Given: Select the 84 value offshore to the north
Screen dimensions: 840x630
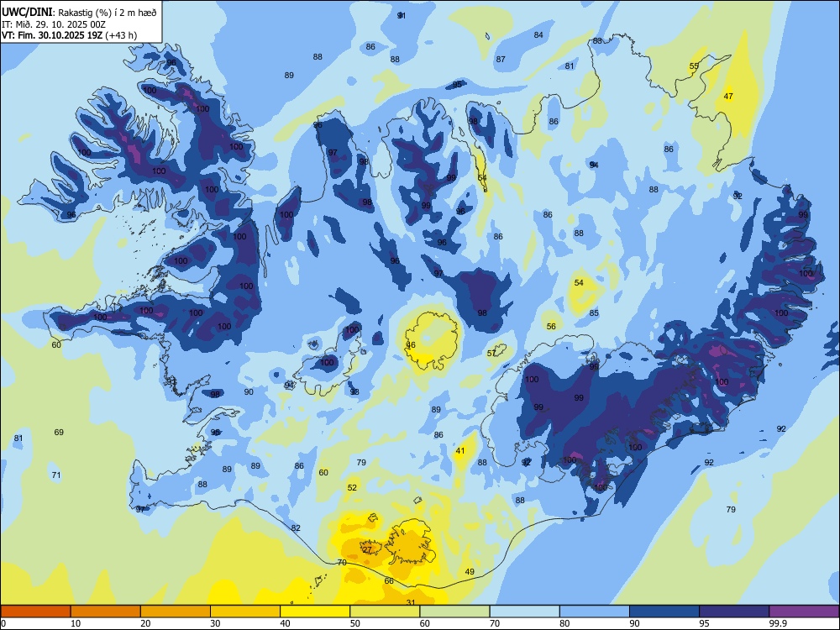Looking at the screenshot, I should [x=538, y=34].
